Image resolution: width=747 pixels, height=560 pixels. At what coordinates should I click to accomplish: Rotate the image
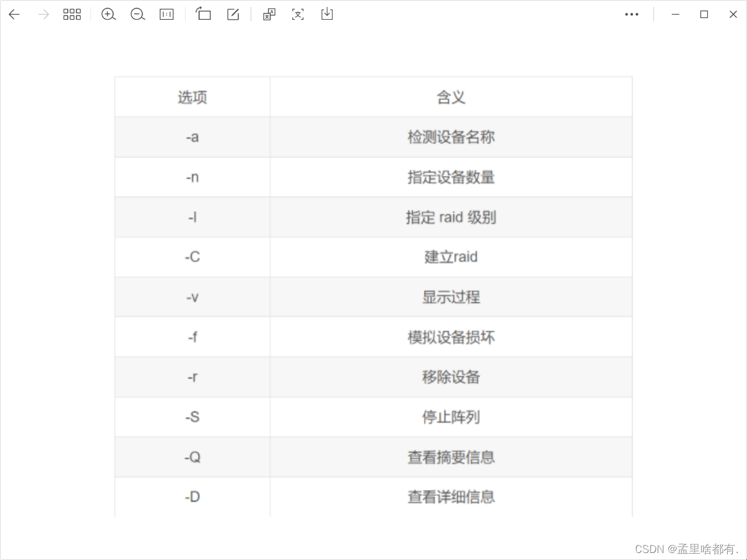click(x=203, y=14)
